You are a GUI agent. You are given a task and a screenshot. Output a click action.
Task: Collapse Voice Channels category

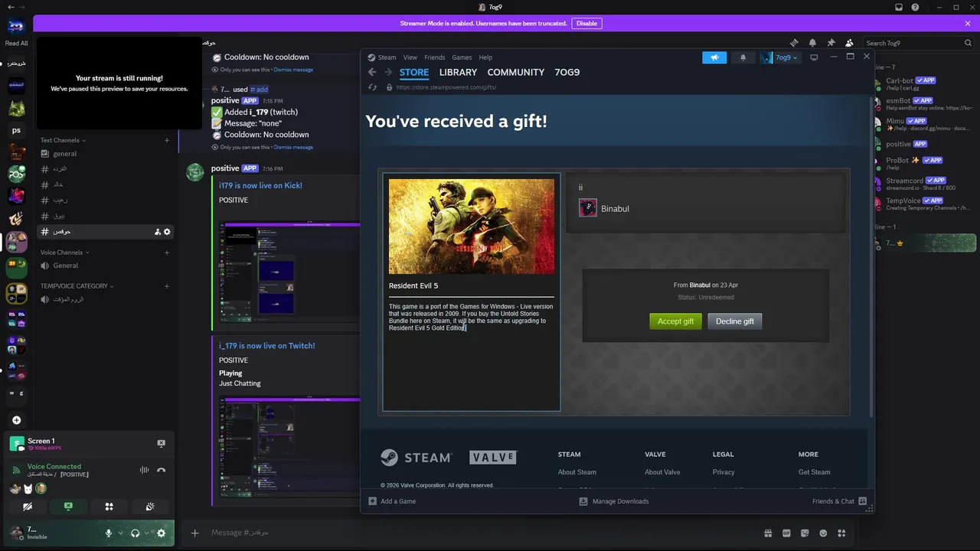pyautogui.click(x=65, y=253)
